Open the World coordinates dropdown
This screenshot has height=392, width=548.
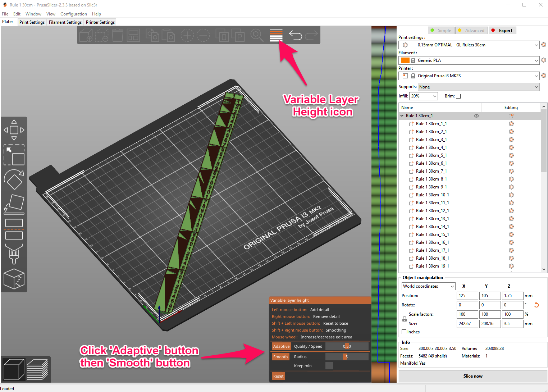click(x=429, y=286)
